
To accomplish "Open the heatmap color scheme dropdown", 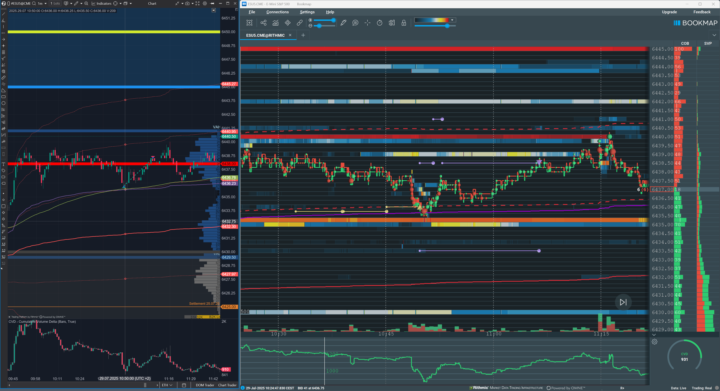I will 452,20.
